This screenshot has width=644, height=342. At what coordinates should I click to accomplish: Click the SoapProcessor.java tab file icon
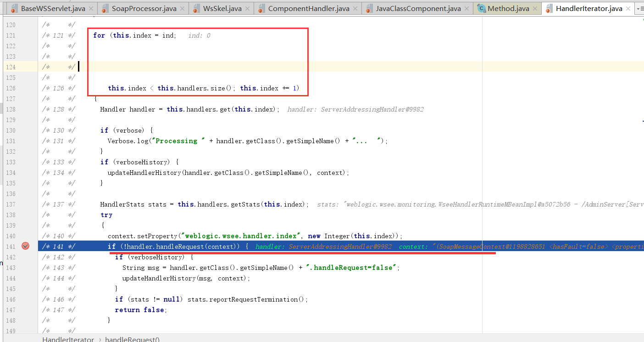[x=105, y=8]
